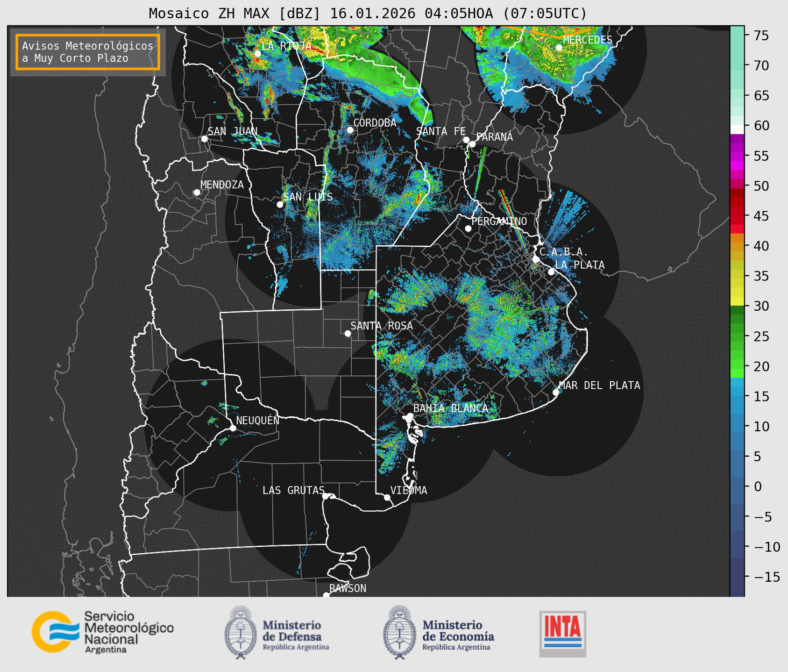The height and width of the screenshot is (672, 788).
Task: Select the Las Grutas city marker
Action: click(x=326, y=496)
